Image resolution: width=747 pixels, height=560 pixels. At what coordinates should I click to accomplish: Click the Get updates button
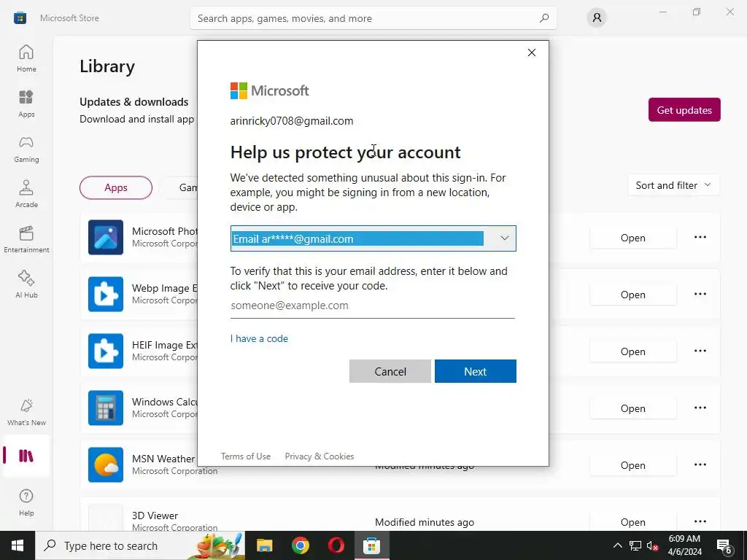[684, 110]
